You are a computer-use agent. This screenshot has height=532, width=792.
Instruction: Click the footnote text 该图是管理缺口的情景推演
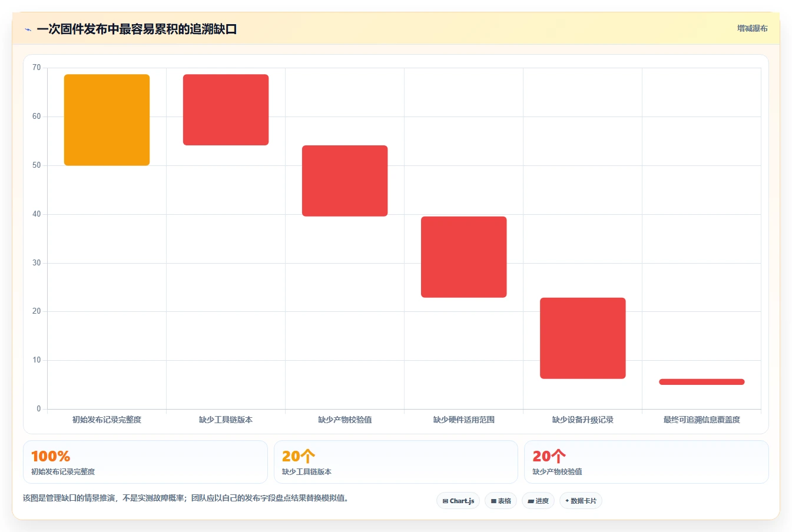point(69,498)
